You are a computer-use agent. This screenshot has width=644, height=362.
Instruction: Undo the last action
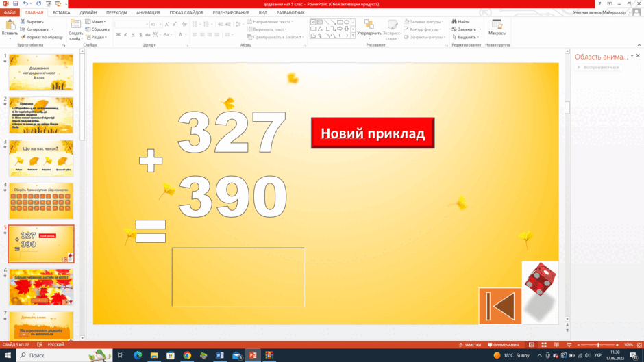[25, 3]
